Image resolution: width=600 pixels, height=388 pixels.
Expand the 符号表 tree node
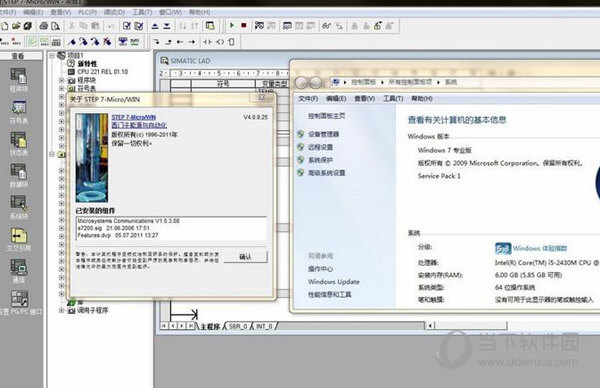click(x=61, y=88)
